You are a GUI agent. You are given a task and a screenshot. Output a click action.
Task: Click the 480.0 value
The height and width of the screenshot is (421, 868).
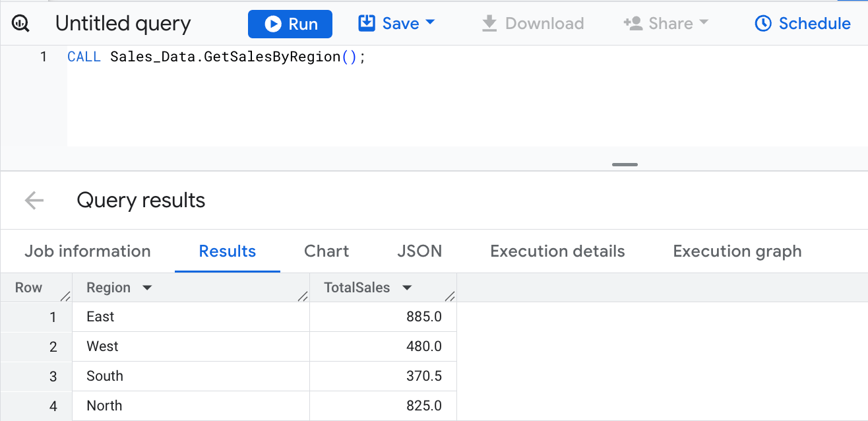(424, 346)
